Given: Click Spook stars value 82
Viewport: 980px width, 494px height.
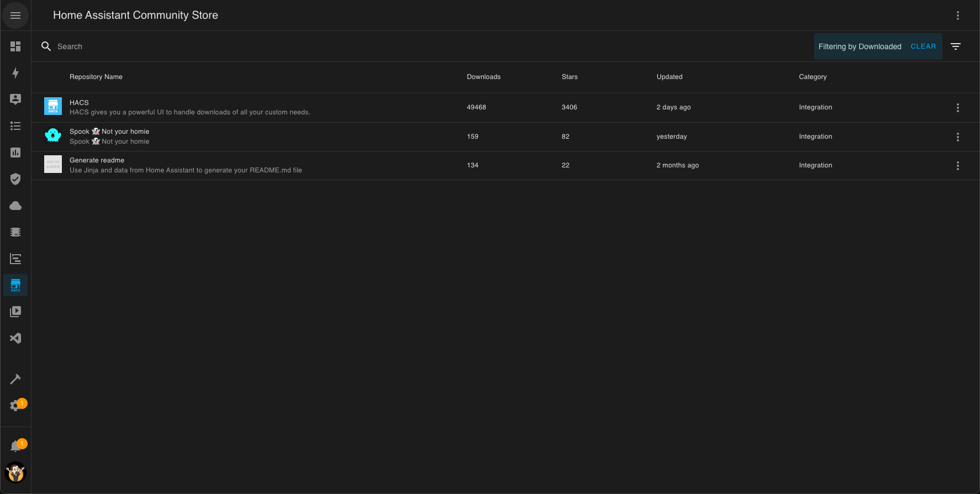Looking at the screenshot, I should (x=566, y=136).
